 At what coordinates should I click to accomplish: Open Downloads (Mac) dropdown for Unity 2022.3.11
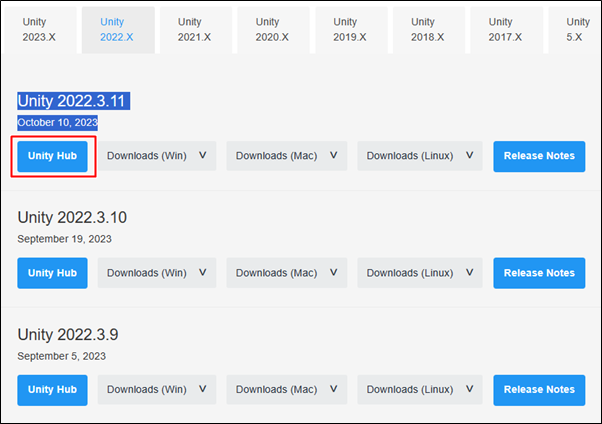[x=286, y=156]
